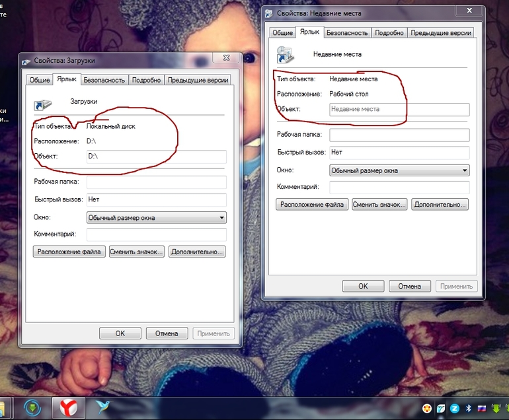
Task: Click the Объект field containing D:\
Action: point(157,157)
